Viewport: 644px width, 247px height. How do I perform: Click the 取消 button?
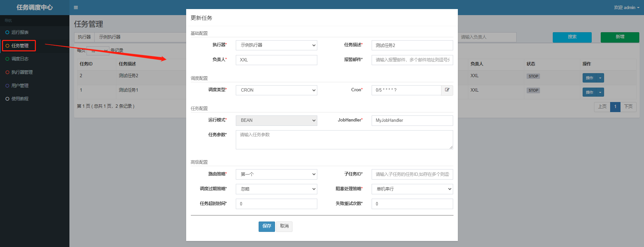click(284, 227)
